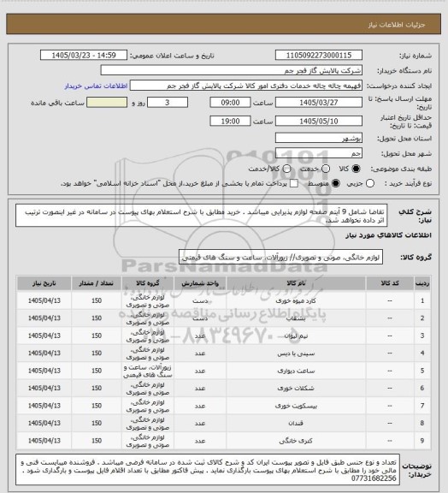Viewport: 448px width, 493px height.
Task: Click the reply deadline date 1405/03/27
Action: click(319, 103)
